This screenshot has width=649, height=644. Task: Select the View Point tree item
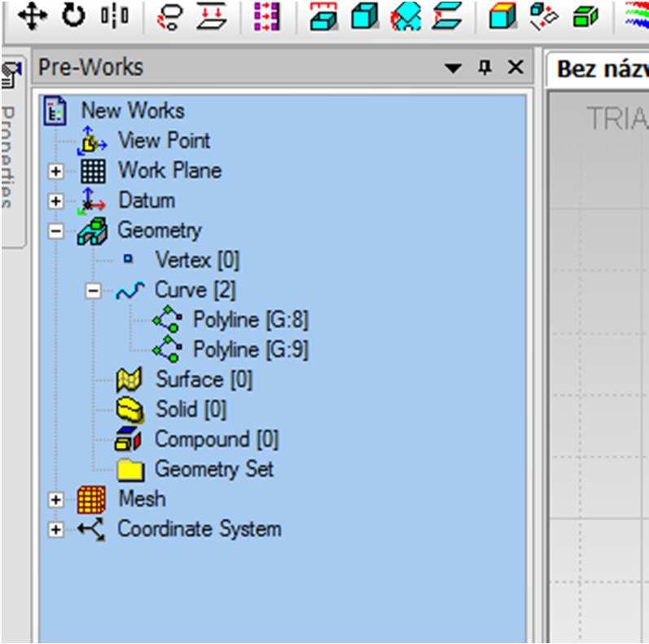(164, 140)
